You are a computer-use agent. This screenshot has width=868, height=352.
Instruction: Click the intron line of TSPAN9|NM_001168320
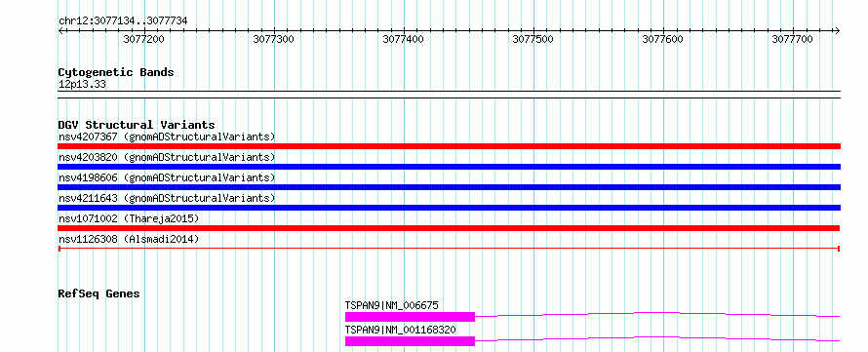(x=657, y=337)
